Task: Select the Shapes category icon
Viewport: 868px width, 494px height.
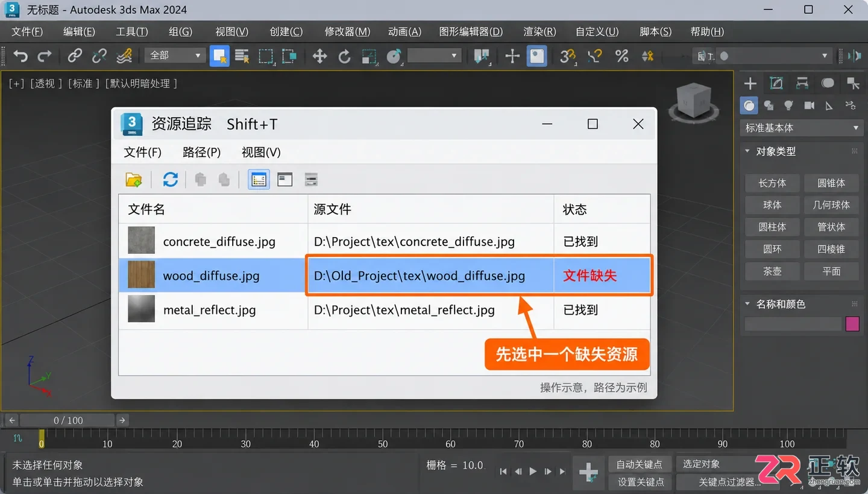Action: pos(769,106)
